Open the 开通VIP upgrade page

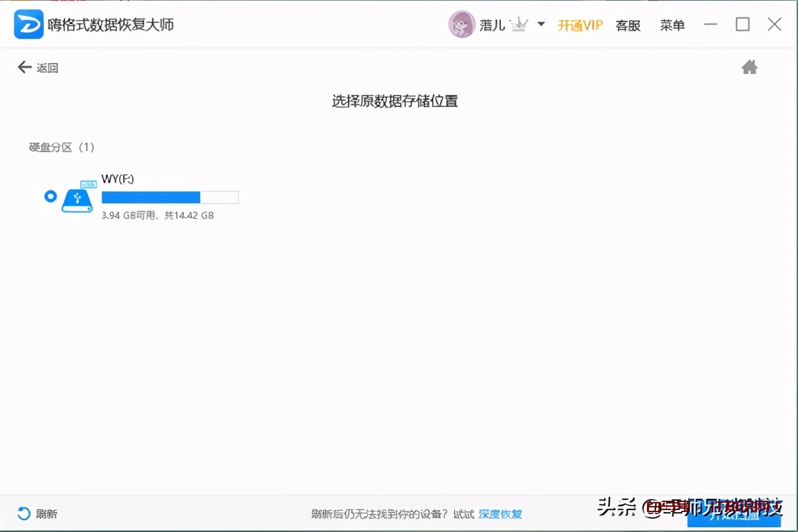coord(580,24)
